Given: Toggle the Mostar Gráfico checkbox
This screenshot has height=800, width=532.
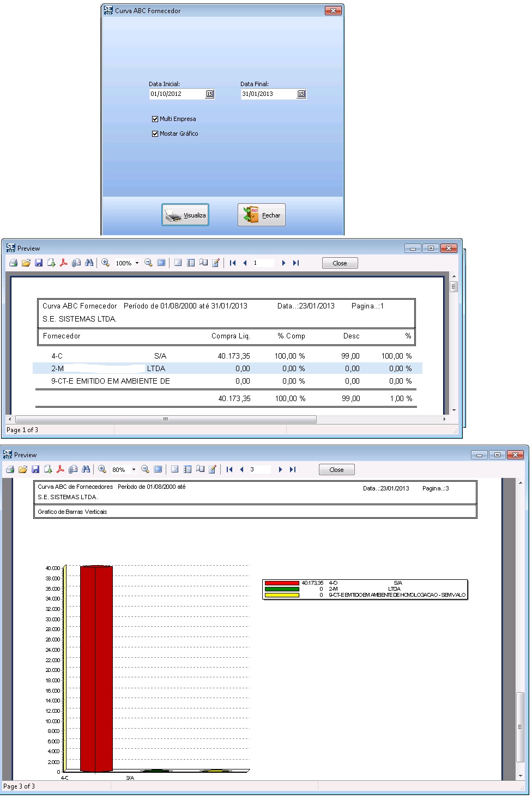Looking at the screenshot, I should 155,134.
